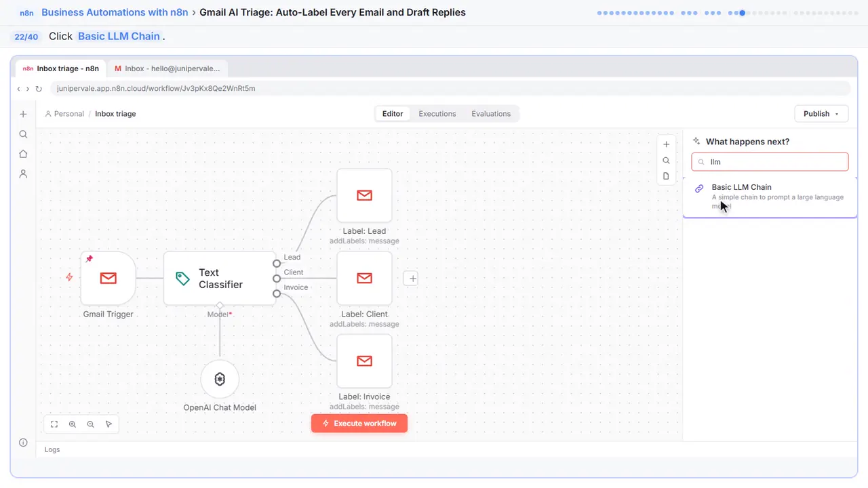Screen dimensions: 868x488
Task: Click the pointer tidy-up canvas icon
Action: [108, 424]
